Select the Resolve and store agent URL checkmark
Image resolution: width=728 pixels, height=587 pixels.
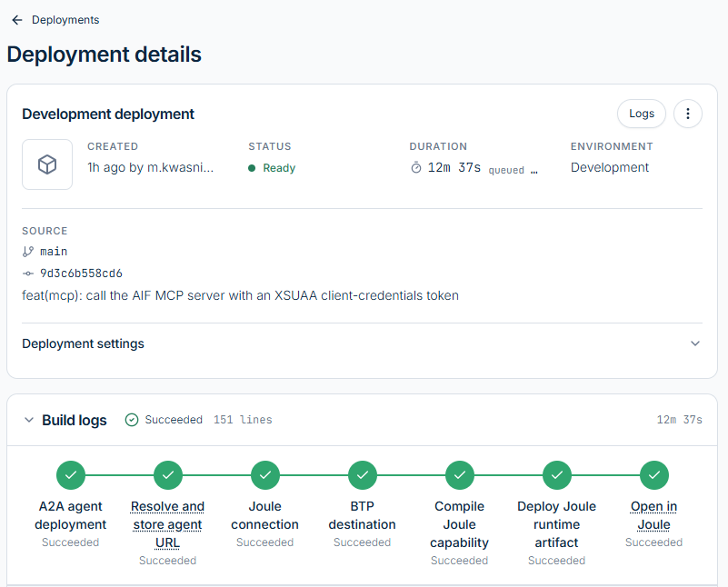[x=167, y=475]
